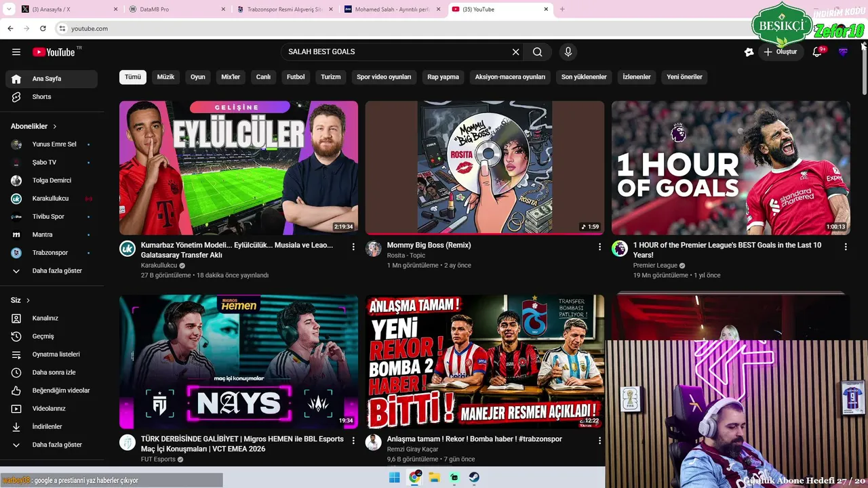Open Daha sonra izle list
Screen dimensions: 868x488
[x=52, y=373]
